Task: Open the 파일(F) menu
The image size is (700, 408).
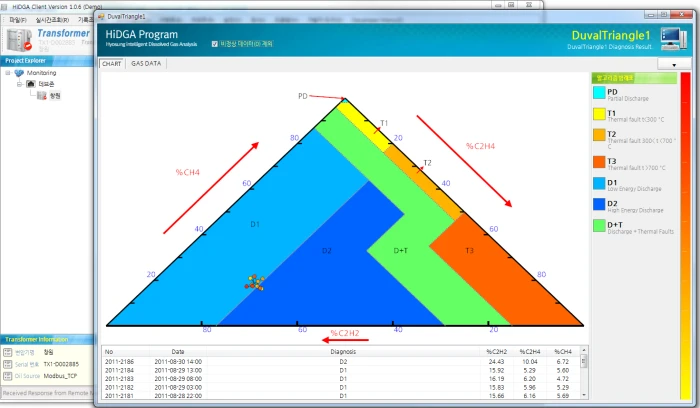Action: (18, 20)
